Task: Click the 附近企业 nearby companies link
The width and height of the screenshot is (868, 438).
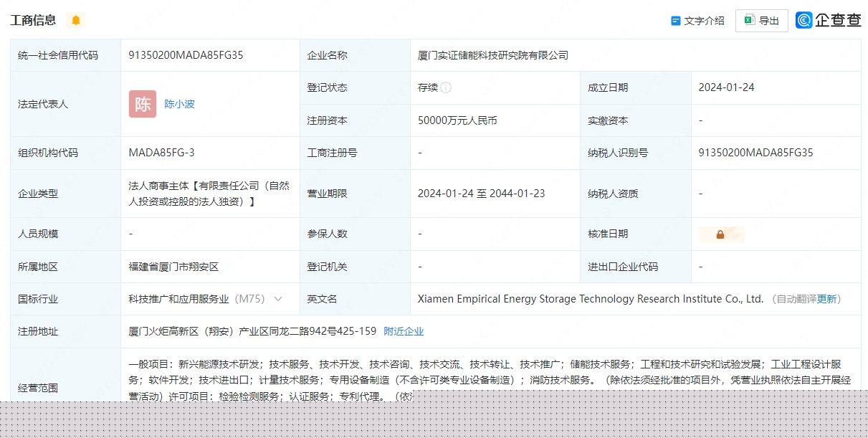Action: (x=404, y=331)
